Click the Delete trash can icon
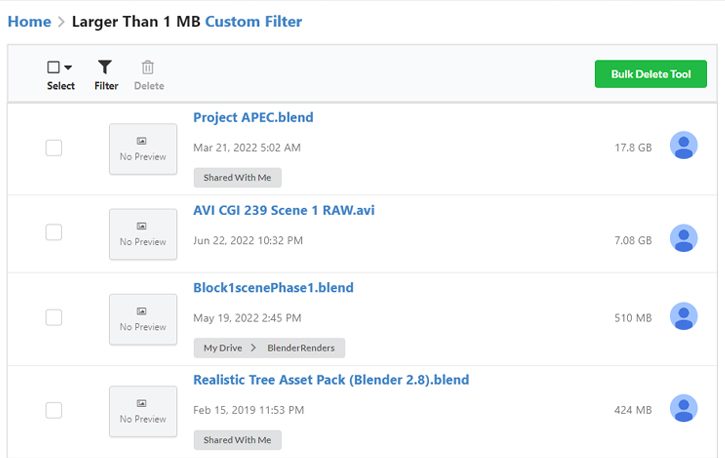 click(x=147, y=67)
